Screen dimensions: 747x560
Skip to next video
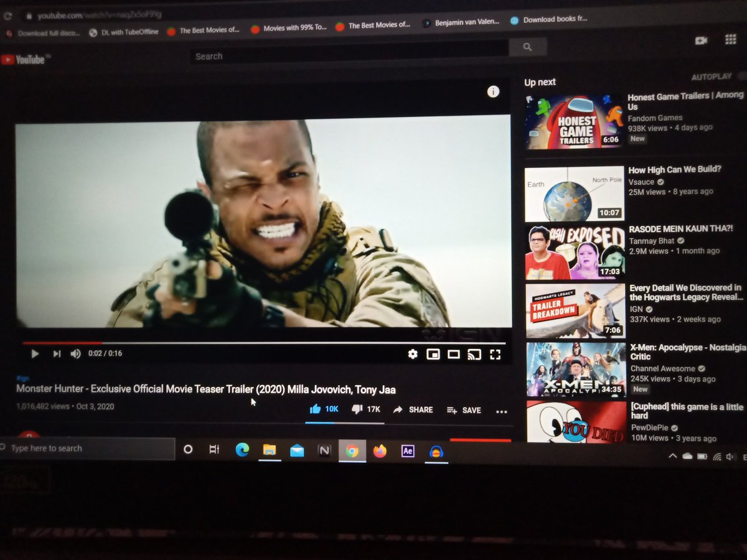[x=57, y=353]
